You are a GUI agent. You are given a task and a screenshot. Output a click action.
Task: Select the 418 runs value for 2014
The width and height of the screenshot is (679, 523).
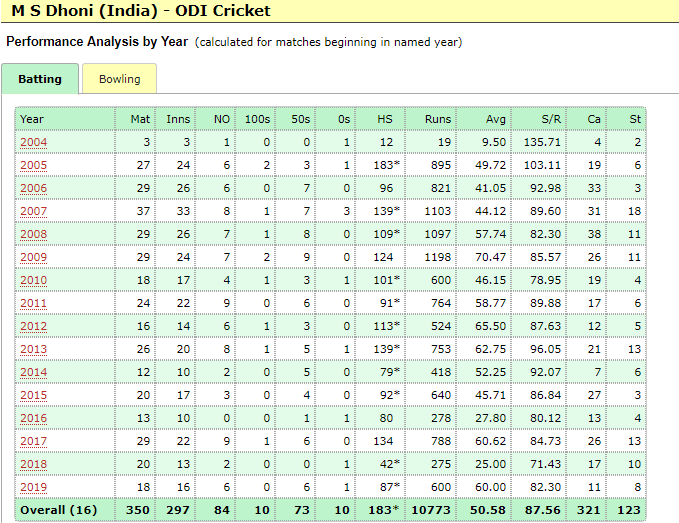[441, 372]
